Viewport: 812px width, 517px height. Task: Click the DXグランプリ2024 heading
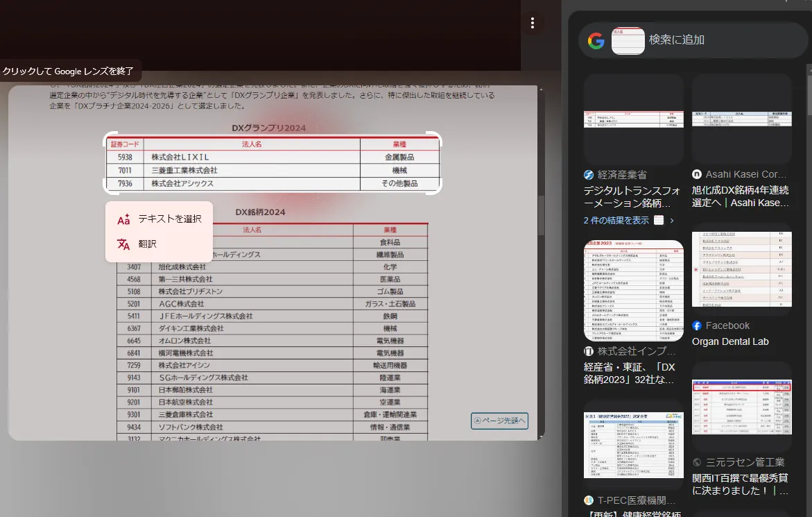click(x=269, y=128)
